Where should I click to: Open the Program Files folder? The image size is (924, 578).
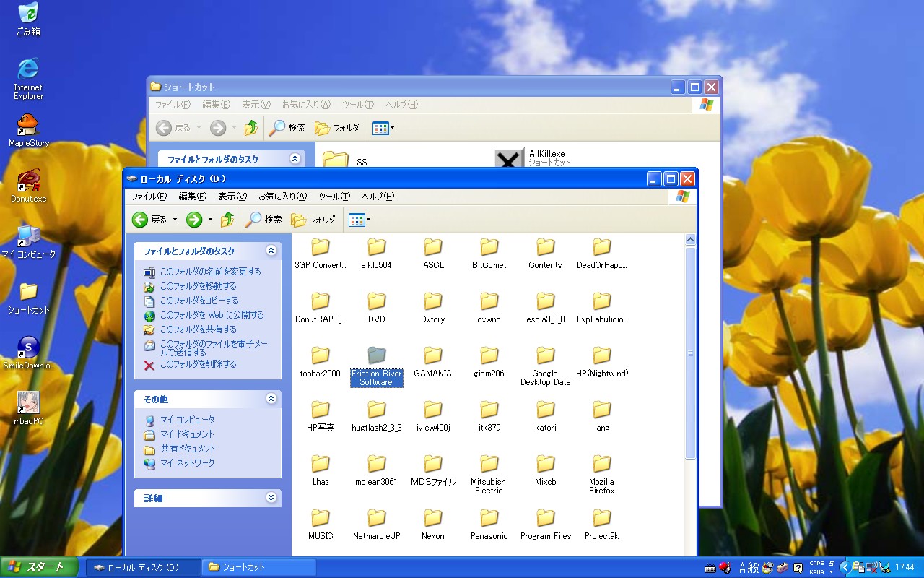[546, 524]
